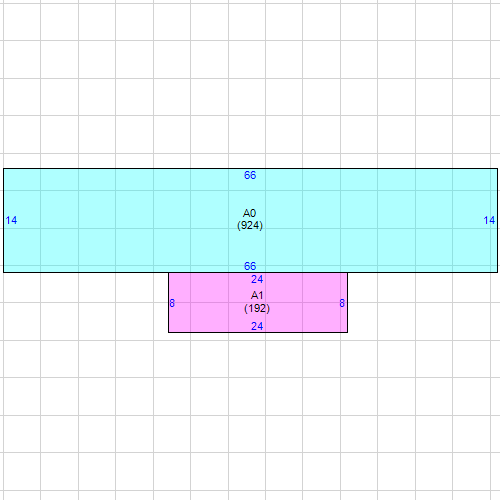Image resolution: width=500 pixels, height=500 pixels.
Task: Click the top 66 dimension label
Action: pyautogui.click(x=250, y=175)
